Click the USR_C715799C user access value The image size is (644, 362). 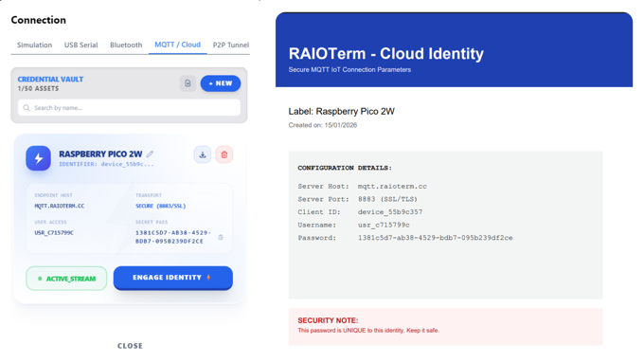pyautogui.click(x=54, y=232)
